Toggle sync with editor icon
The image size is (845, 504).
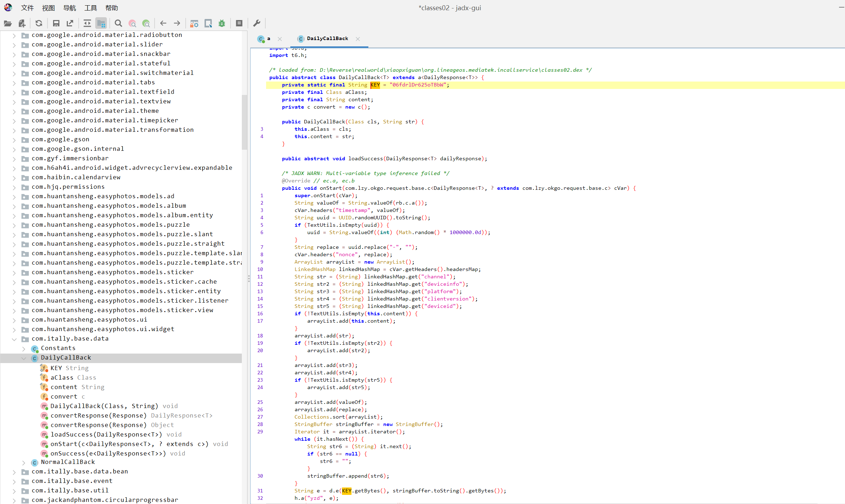tap(87, 24)
